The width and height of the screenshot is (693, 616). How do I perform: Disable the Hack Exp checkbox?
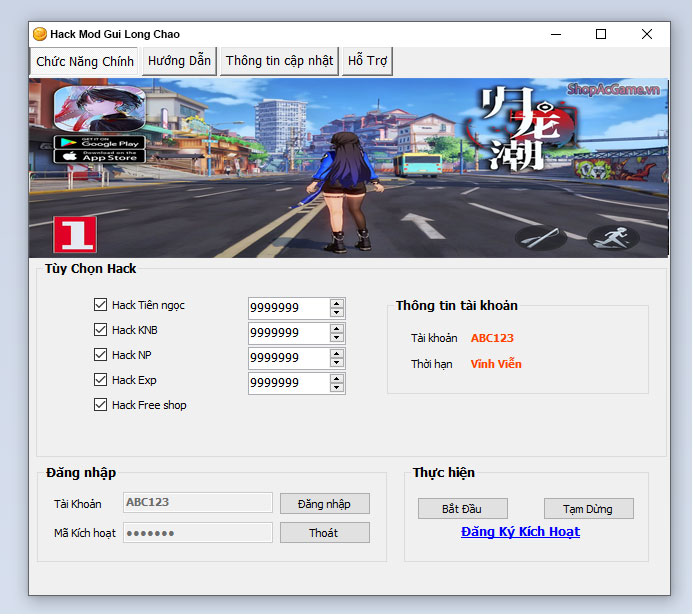[100, 380]
